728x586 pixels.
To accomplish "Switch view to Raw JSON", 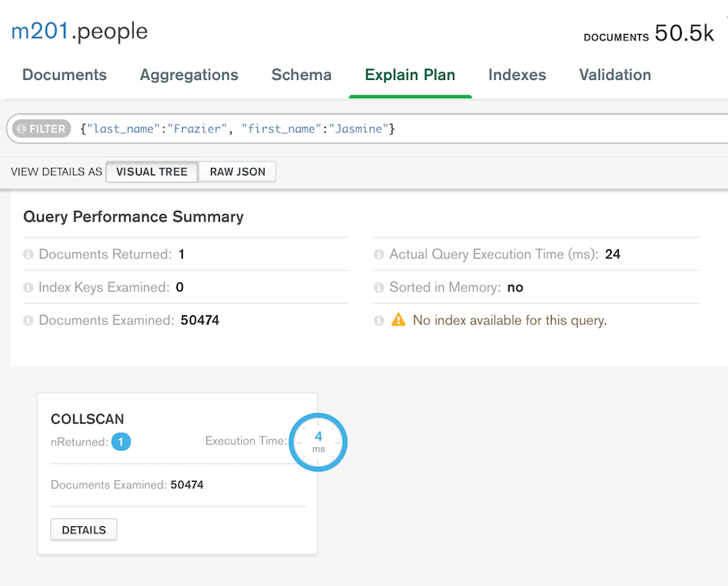I will [x=237, y=171].
